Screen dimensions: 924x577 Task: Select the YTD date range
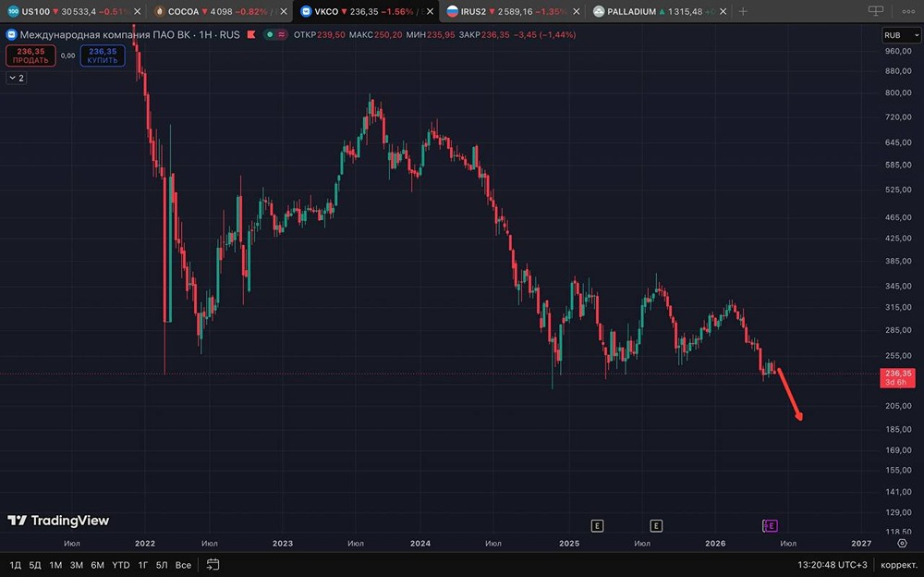pos(121,565)
